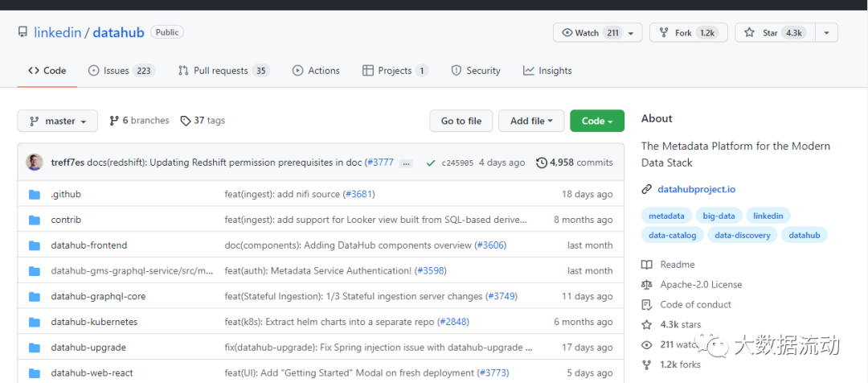
Task: Click the datahub-frontend folder icon
Action: click(x=35, y=245)
